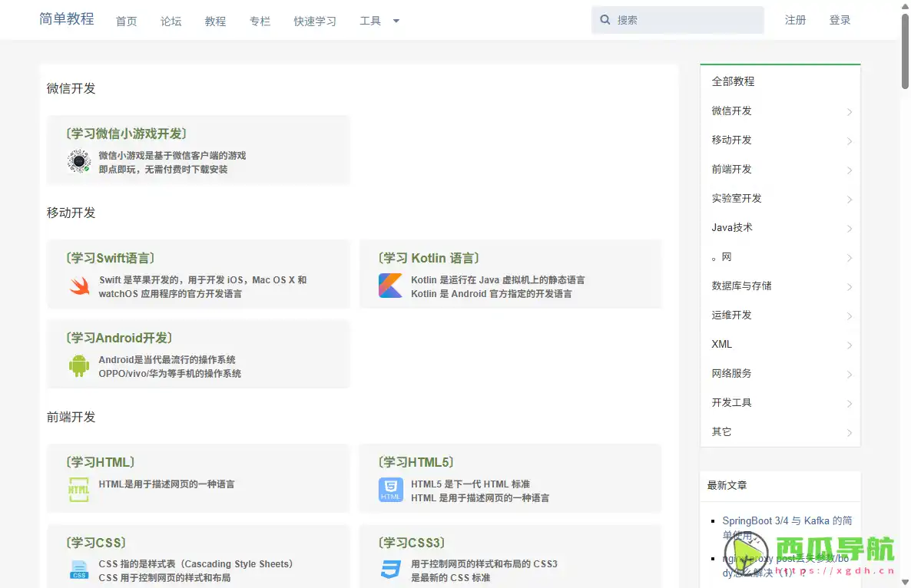Select XML sidebar category text

pyautogui.click(x=721, y=344)
